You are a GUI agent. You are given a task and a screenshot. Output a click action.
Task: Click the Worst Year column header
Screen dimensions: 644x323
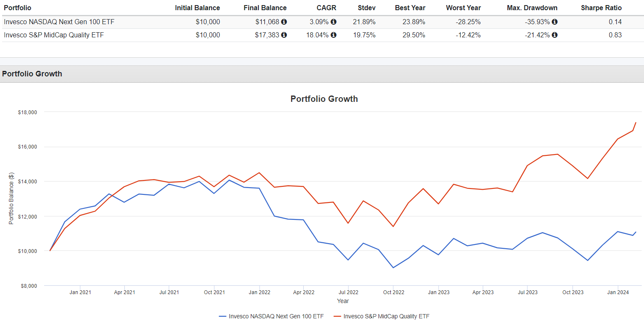click(463, 8)
